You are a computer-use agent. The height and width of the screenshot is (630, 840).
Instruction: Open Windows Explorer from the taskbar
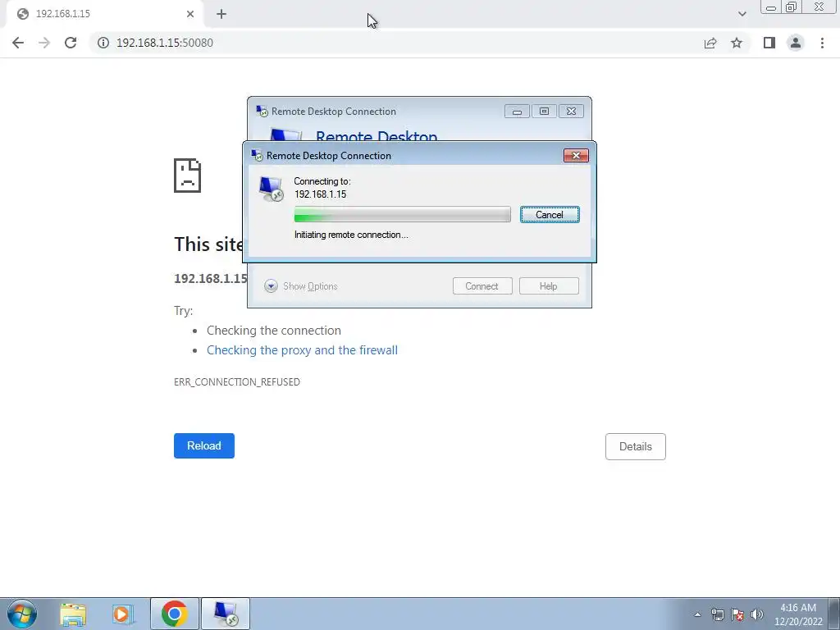coord(73,614)
